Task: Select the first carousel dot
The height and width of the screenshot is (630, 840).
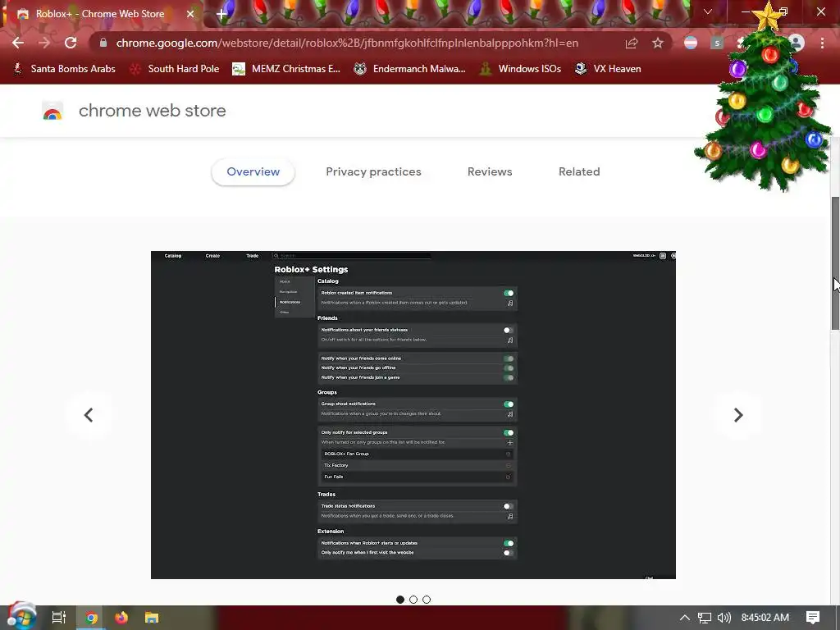Action: (400, 600)
